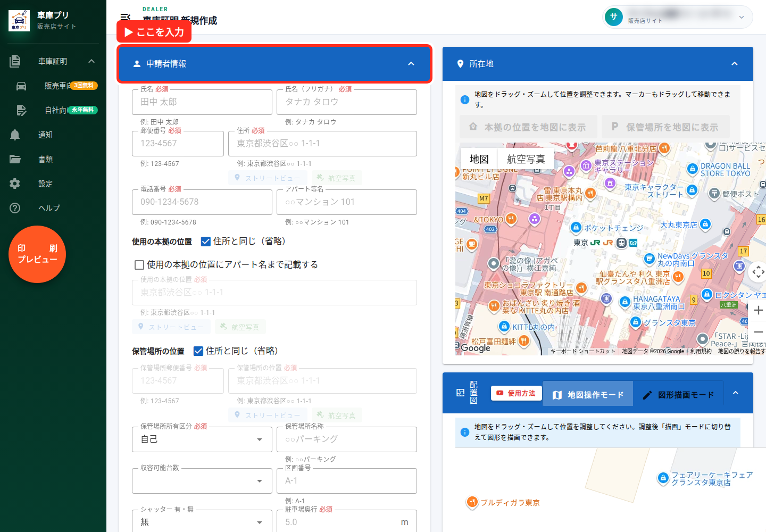Viewport: 766px width, 532px height.
Task: Check アパート名まで記載する checkbox
Action: click(x=139, y=265)
